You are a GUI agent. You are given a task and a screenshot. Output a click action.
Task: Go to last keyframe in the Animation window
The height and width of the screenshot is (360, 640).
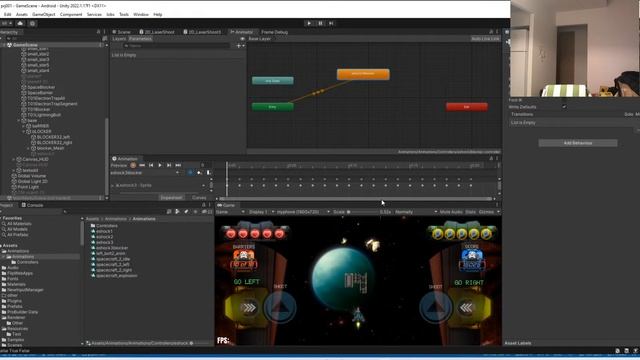point(178,165)
